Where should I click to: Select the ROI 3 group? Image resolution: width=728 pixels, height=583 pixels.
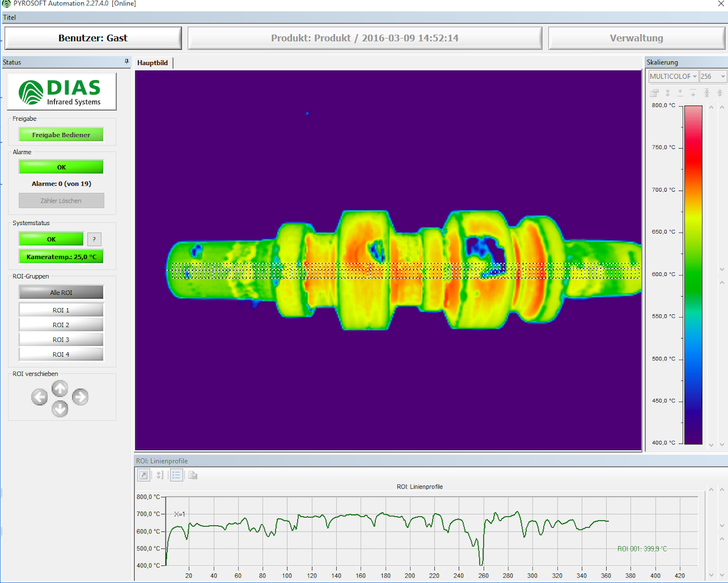click(61, 339)
